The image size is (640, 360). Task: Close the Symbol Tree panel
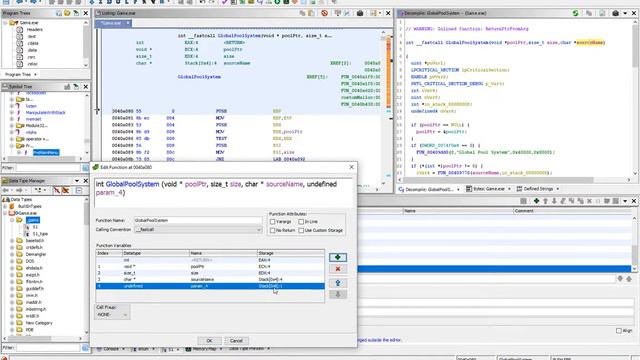click(x=86, y=87)
